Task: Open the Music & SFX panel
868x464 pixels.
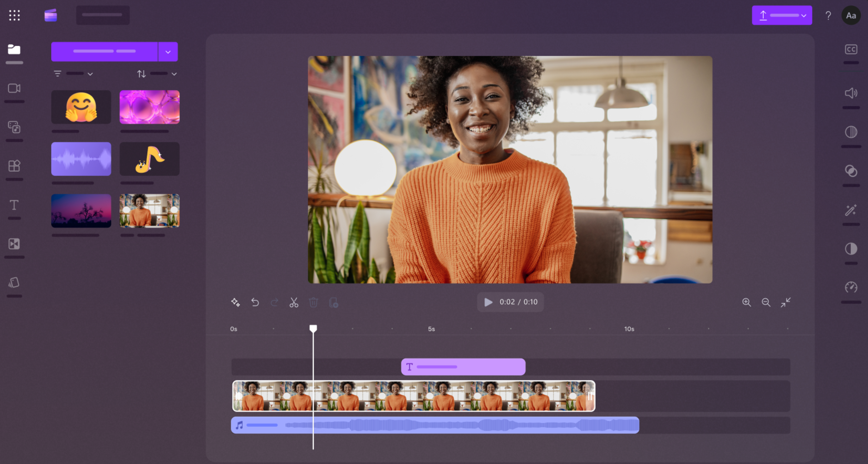Action: click(14, 127)
